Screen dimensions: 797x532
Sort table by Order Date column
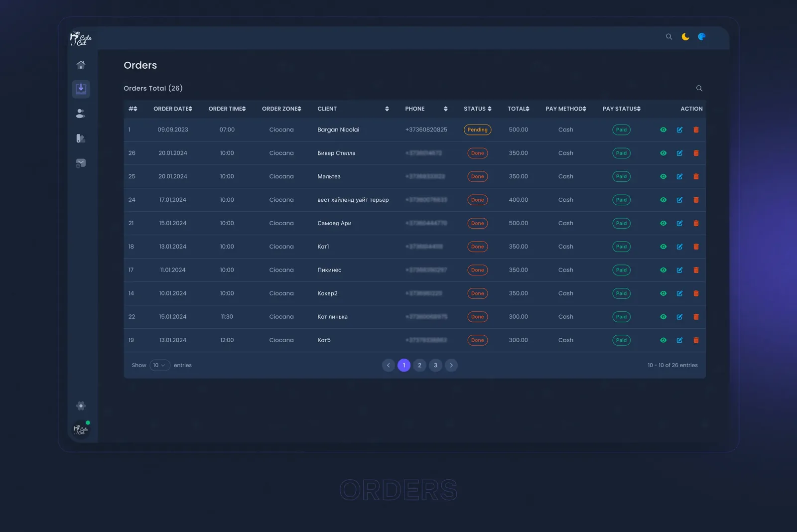pyautogui.click(x=173, y=109)
